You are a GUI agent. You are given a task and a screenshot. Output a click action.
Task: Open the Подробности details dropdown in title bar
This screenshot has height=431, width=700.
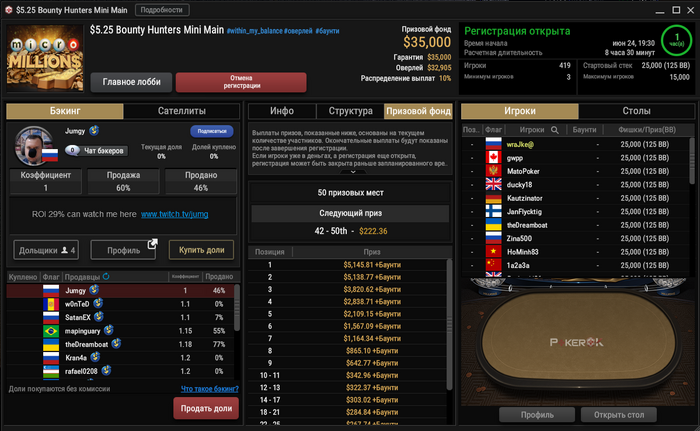pos(162,10)
